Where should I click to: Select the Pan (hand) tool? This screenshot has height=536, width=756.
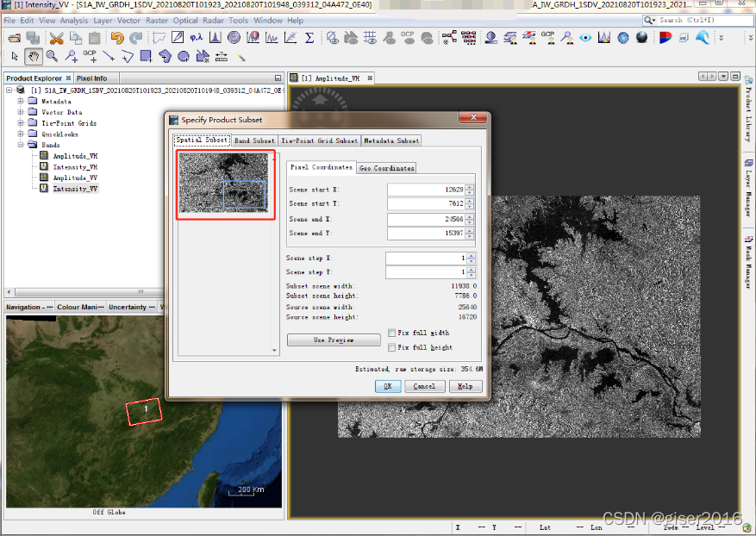coord(34,56)
